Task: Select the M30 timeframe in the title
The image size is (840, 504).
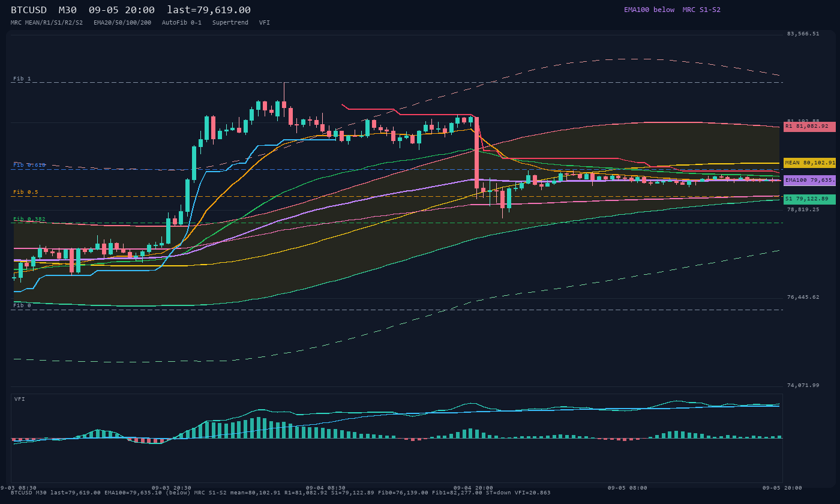Action: tap(68, 10)
